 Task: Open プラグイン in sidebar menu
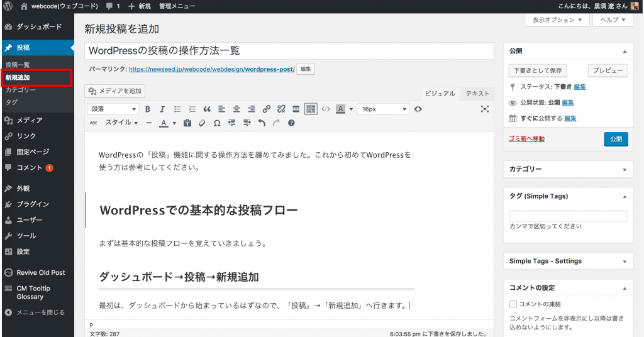[x=38, y=204]
